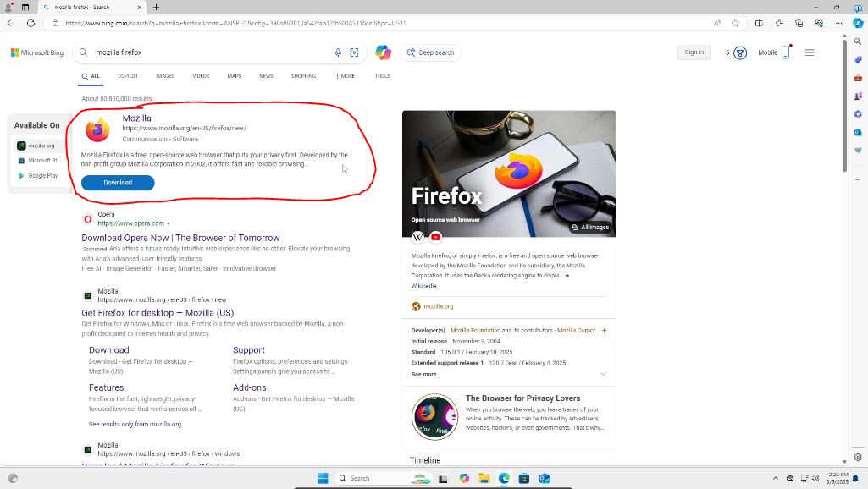Viewport: 868px width, 489px height.
Task: Reload the page with the refresh icon
Action: pos(31,23)
